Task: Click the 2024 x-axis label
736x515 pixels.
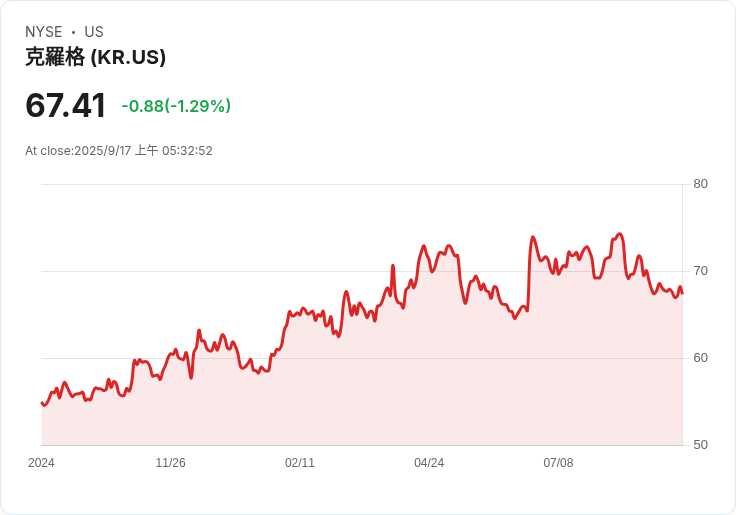Action: (x=41, y=463)
